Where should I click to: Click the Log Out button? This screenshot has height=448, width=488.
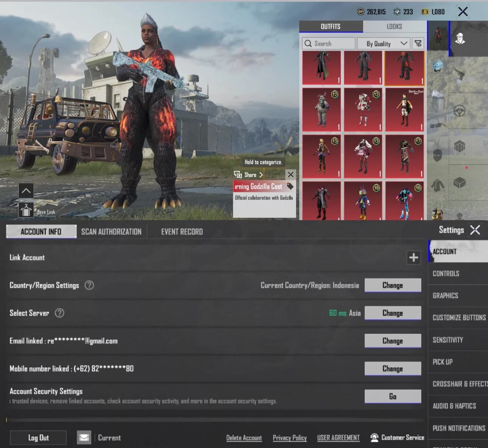click(x=38, y=437)
